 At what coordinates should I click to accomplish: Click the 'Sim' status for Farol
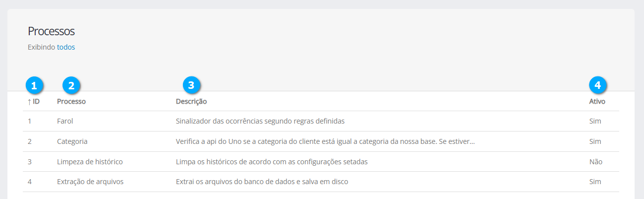(x=595, y=121)
